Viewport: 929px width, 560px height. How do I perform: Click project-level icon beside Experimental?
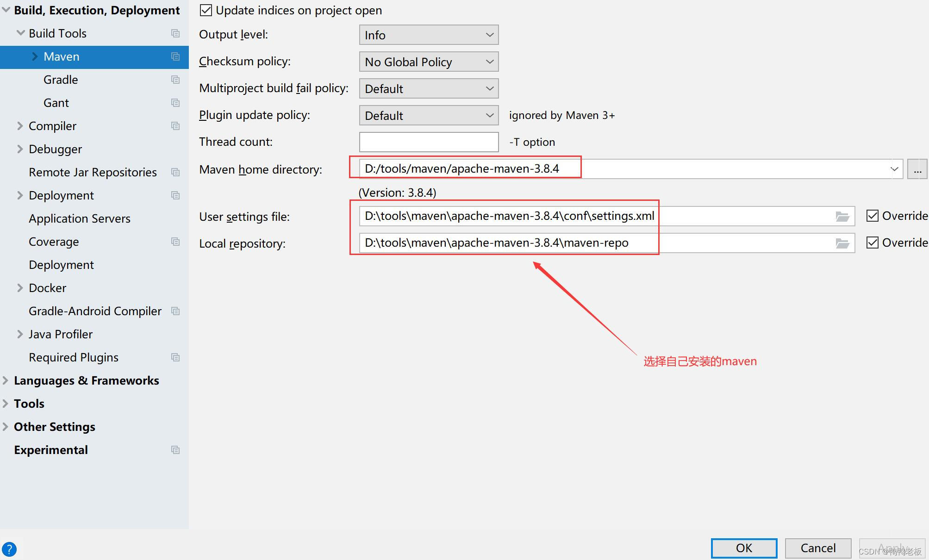[x=175, y=450]
